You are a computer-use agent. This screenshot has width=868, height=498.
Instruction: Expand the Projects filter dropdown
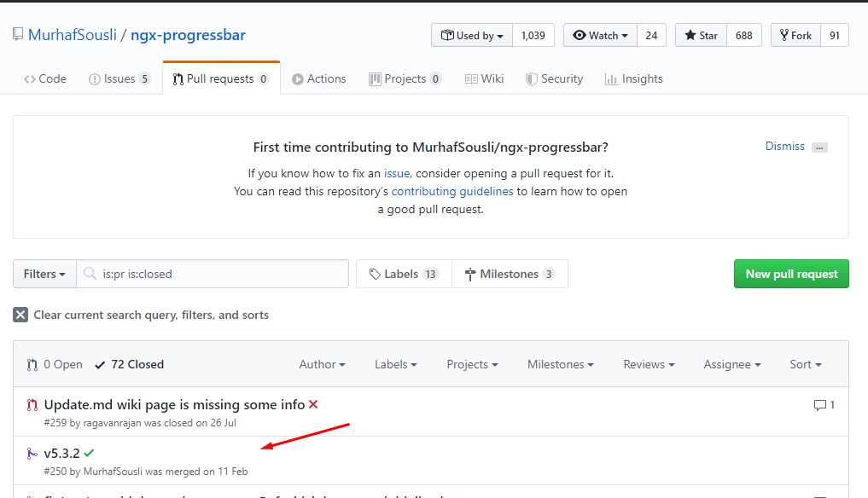pyautogui.click(x=472, y=364)
